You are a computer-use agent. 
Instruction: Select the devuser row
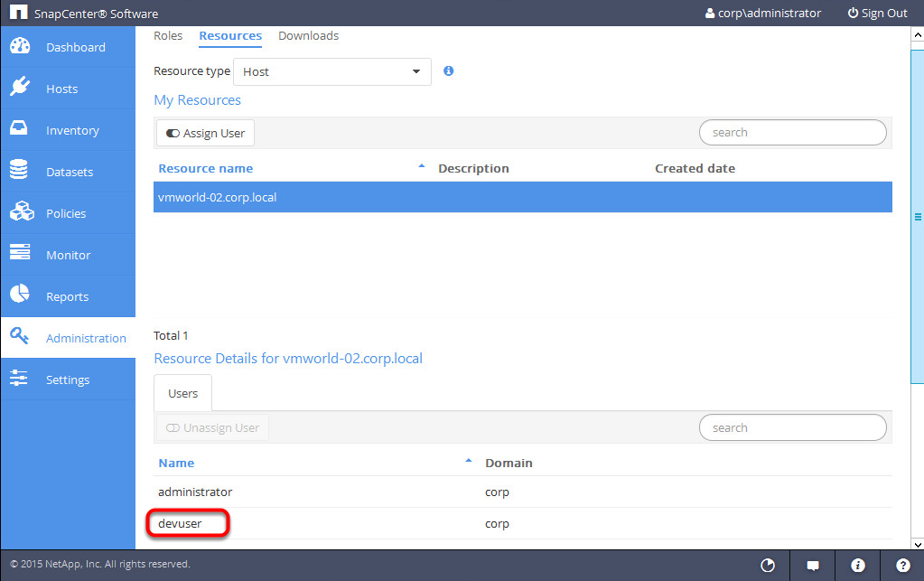tap(523, 523)
